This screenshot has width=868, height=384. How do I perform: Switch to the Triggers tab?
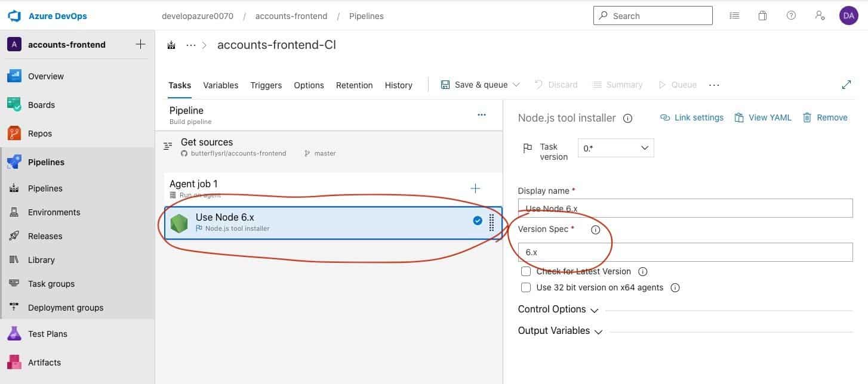coord(266,85)
